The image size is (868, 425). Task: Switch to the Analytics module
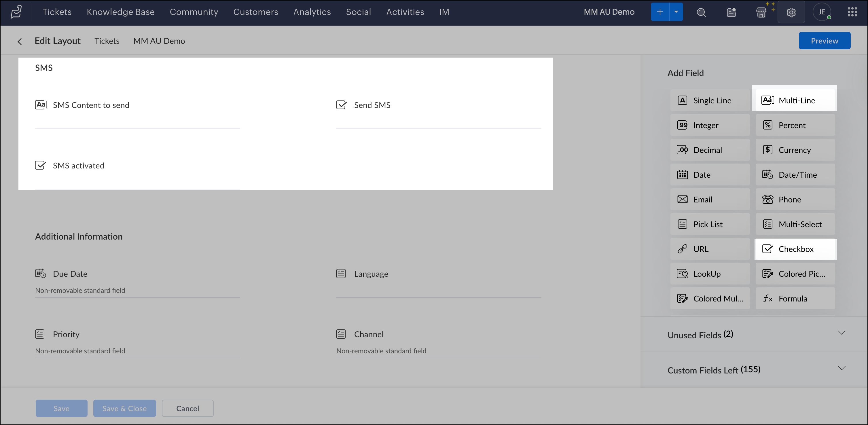click(x=312, y=12)
